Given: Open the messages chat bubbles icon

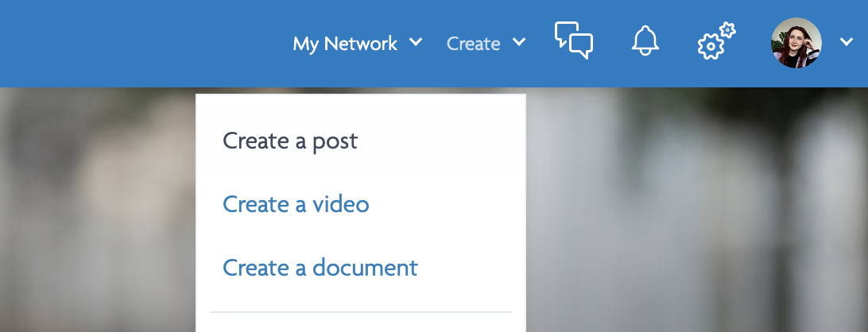Looking at the screenshot, I should pos(573,41).
